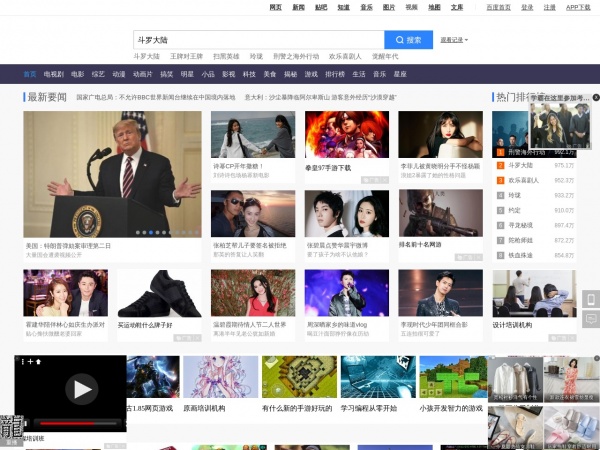Go to 文库 in the top bar
This screenshot has height=450, width=600.
click(457, 7)
